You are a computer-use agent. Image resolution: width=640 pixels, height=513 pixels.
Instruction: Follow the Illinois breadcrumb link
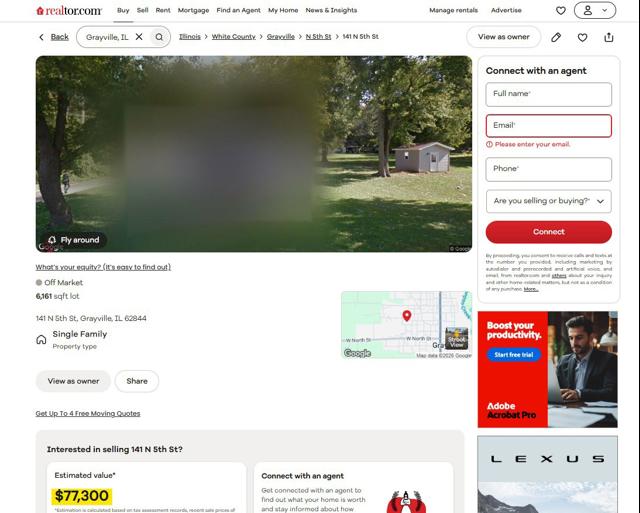pos(190,37)
